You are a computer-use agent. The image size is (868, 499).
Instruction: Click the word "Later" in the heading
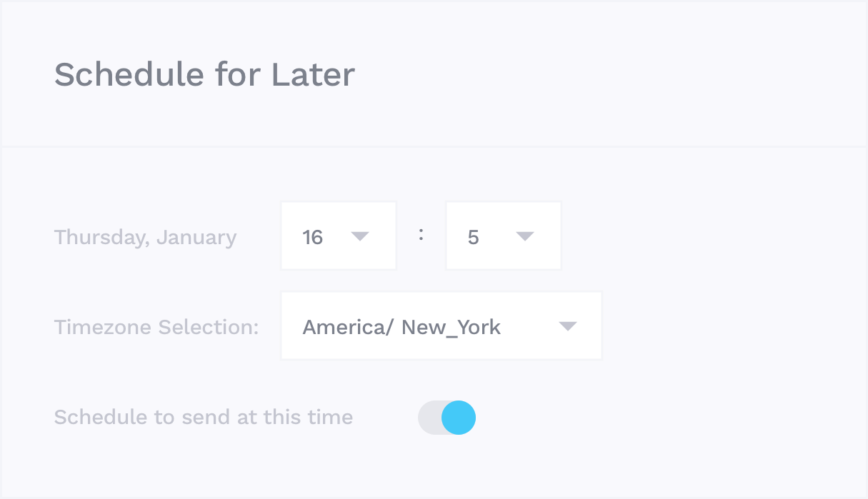(313, 74)
